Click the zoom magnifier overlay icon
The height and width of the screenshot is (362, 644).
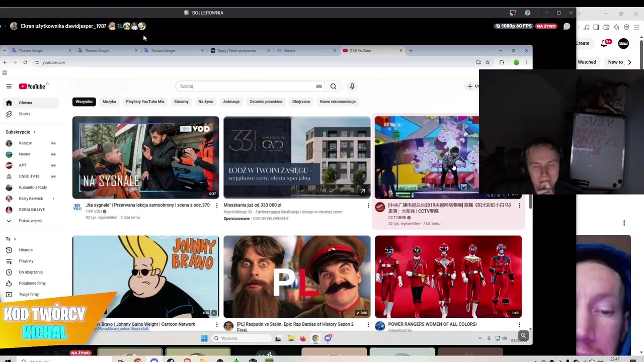(x=523, y=335)
